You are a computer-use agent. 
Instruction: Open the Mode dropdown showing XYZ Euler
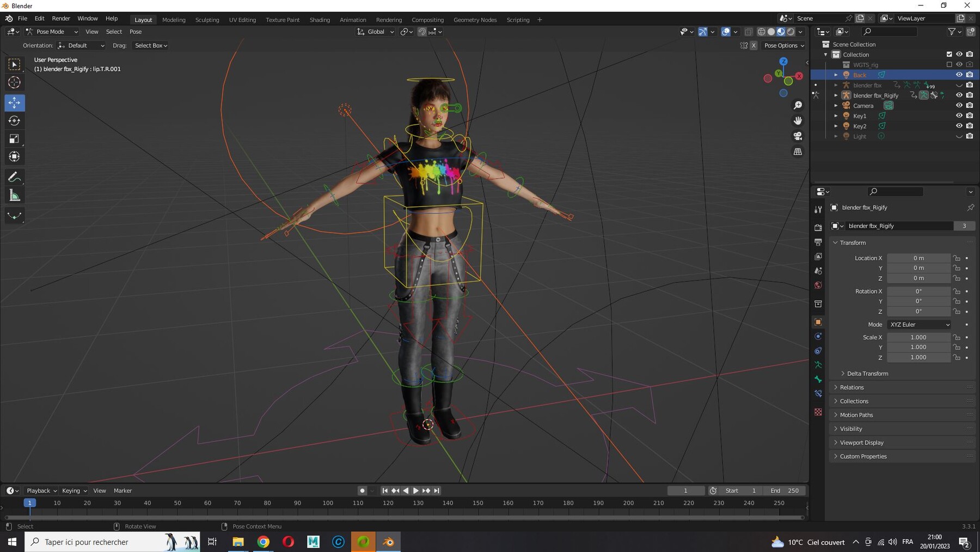[919, 324]
